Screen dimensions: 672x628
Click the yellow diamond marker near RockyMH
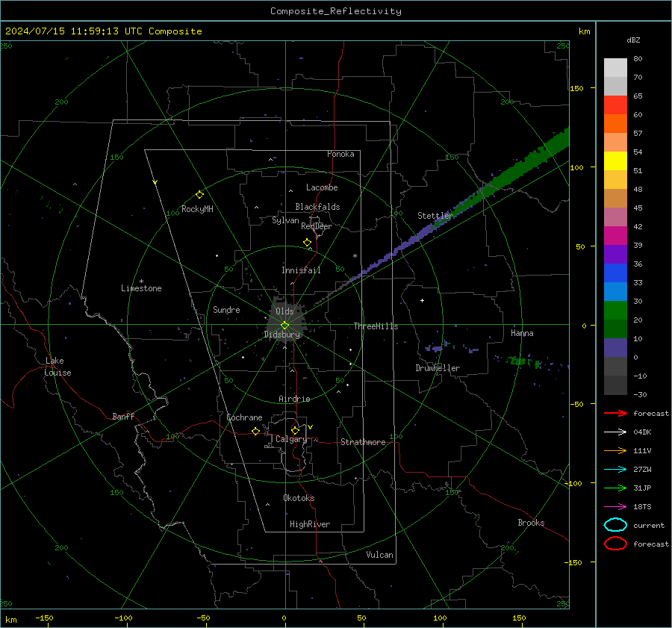[199, 195]
